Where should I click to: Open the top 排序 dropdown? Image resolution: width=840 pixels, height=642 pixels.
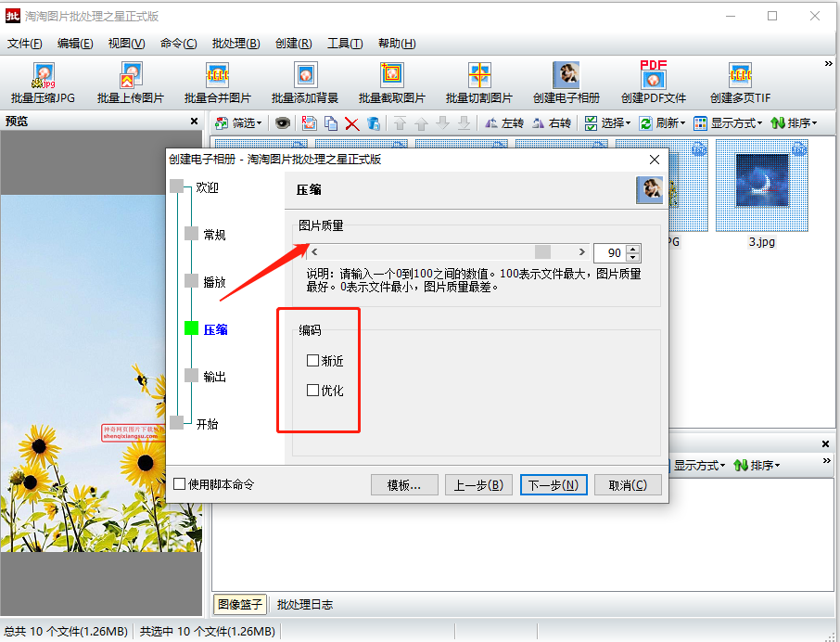point(794,123)
